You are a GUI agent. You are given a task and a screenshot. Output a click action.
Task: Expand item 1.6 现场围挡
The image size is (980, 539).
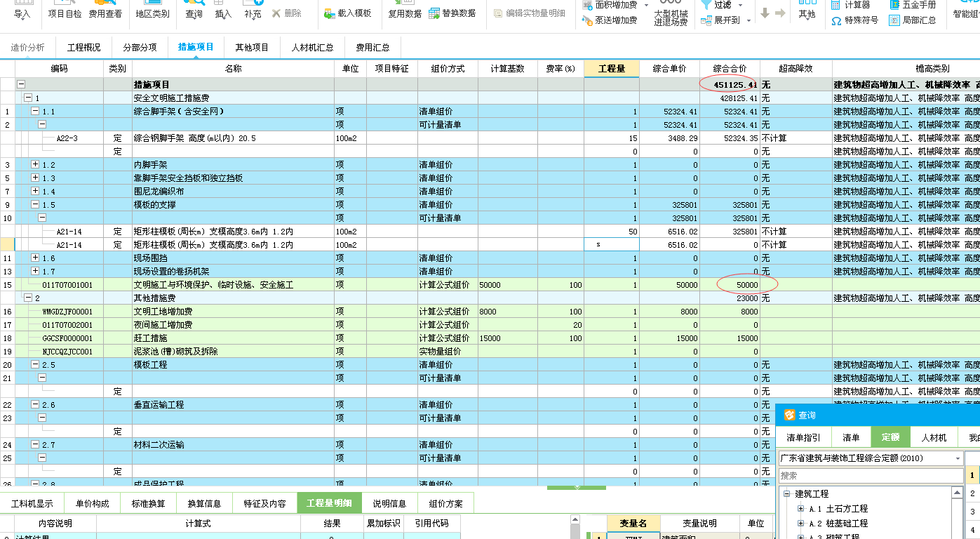(35, 258)
